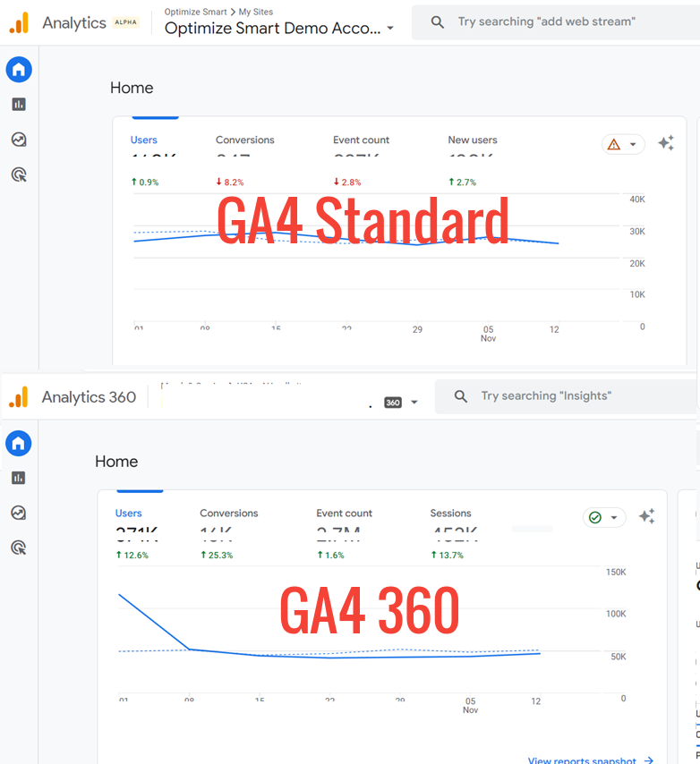Select Users metric tab in GA4 360 card
The width and height of the screenshot is (700, 764).
[128, 514]
